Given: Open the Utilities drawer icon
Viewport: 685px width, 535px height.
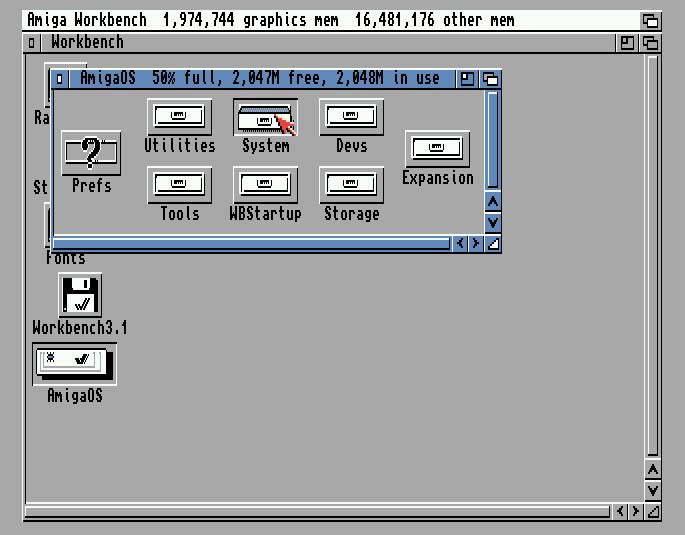Looking at the screenshot, I should (x=179, y=117).
